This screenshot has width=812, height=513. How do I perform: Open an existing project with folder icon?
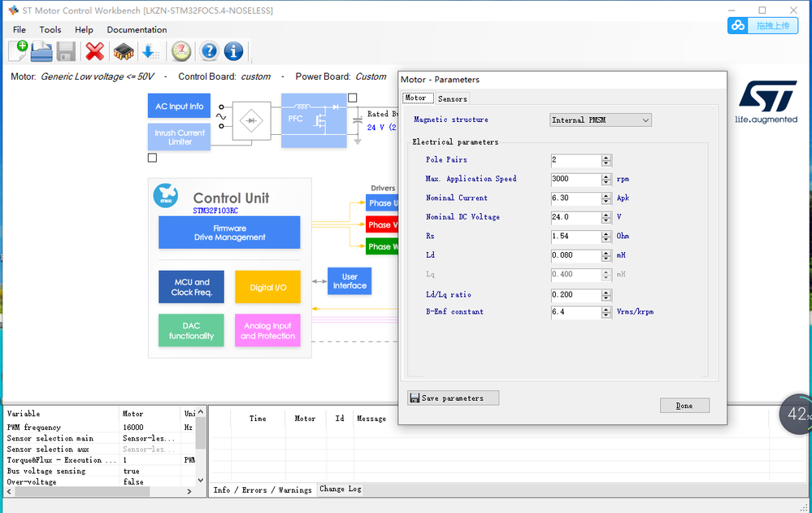(x=41, y=51)
